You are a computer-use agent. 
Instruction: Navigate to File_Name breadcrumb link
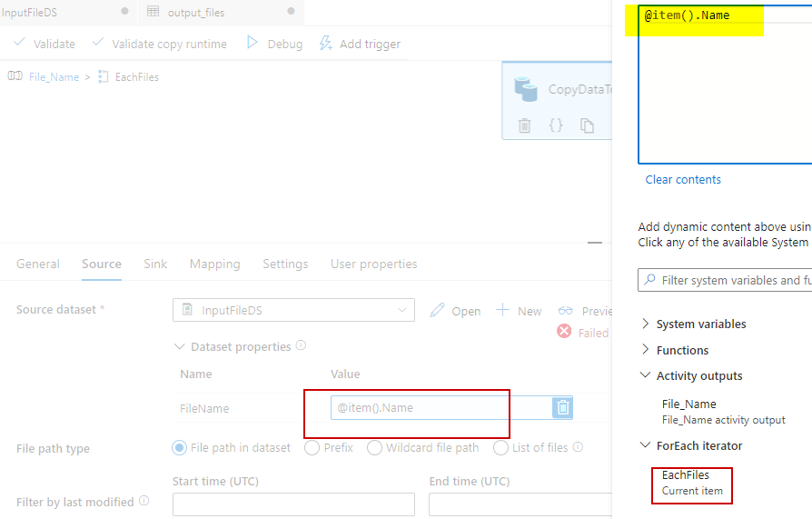coord(54,76)
